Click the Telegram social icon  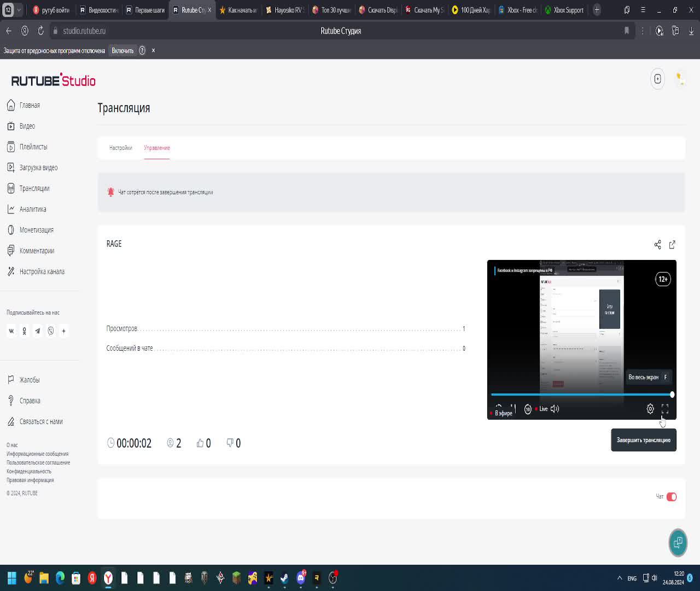coord(37,331)
